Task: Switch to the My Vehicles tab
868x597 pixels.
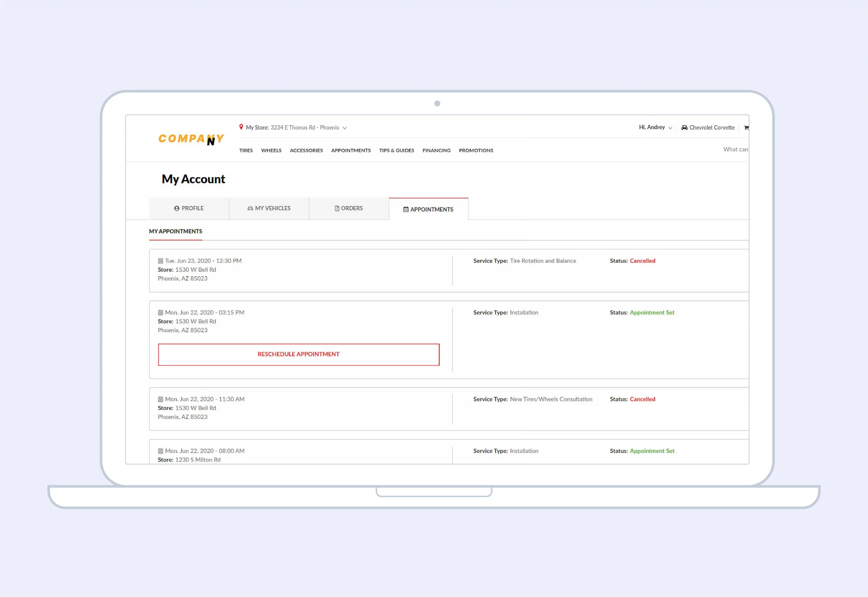Action: click(x=269, y=208)
